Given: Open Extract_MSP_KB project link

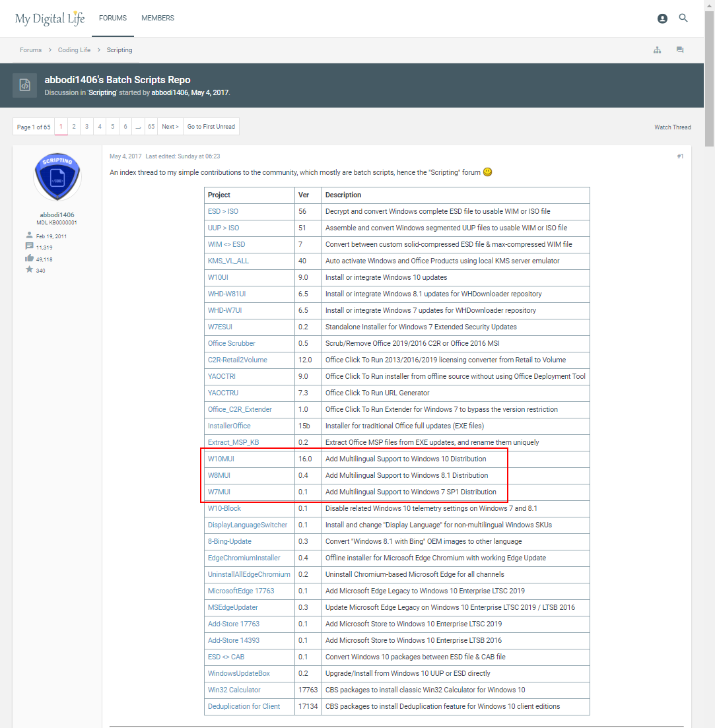Looking at the screenshot, I should tap(234, 442).
